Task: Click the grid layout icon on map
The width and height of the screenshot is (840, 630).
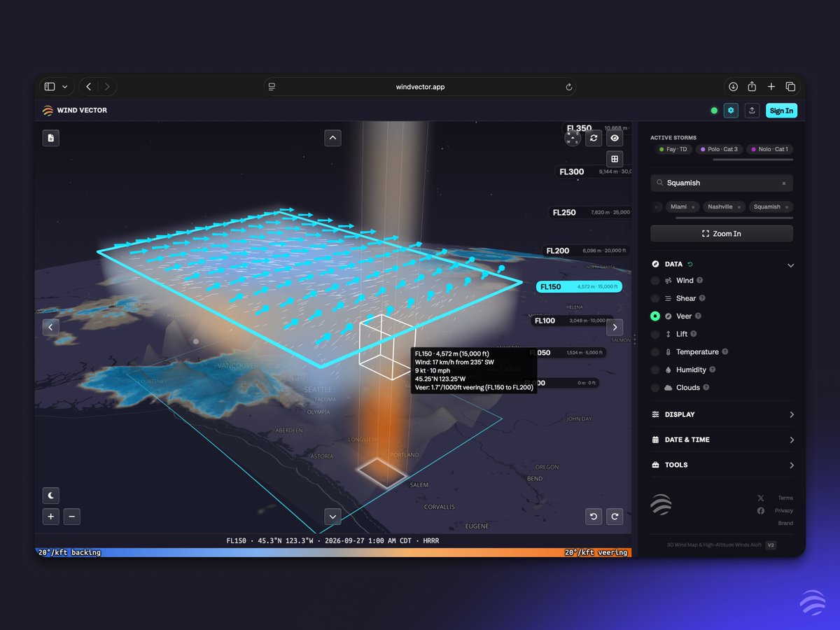Action: (615, 159)
